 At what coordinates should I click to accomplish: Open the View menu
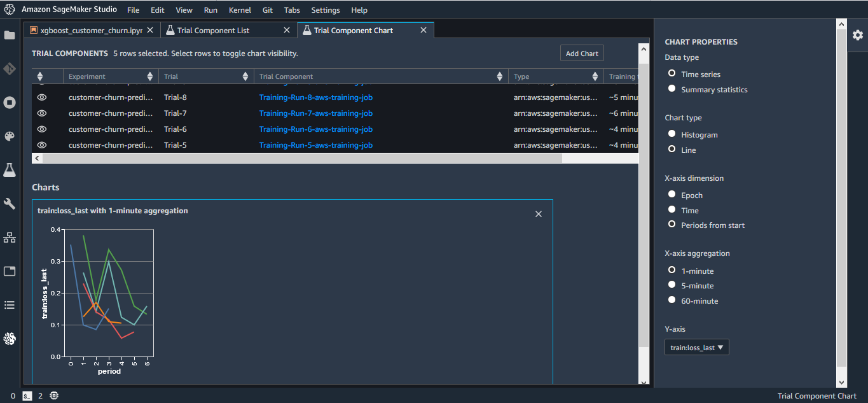pos(184,10)
